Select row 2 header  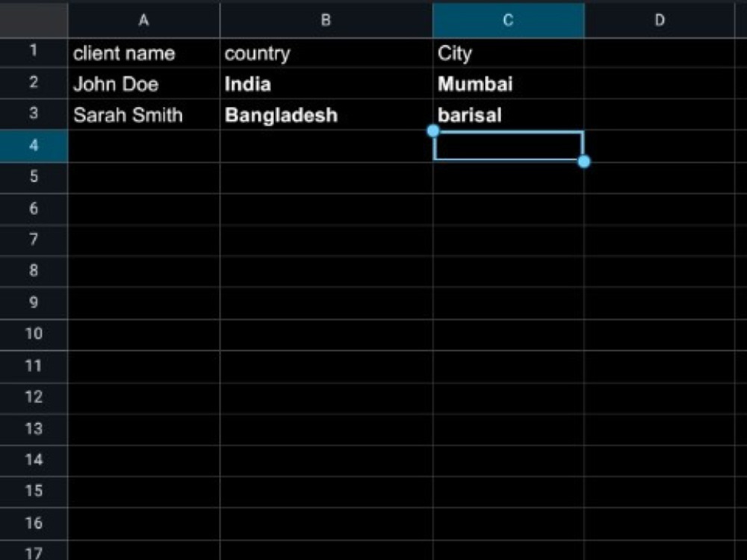pyautogui.click(x=34, y=82)
